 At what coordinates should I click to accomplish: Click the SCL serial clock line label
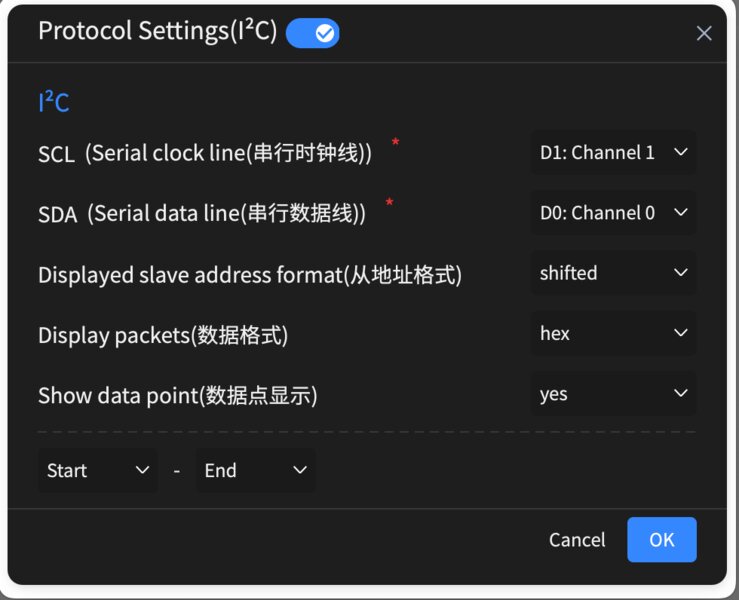(x=205, y=154)
